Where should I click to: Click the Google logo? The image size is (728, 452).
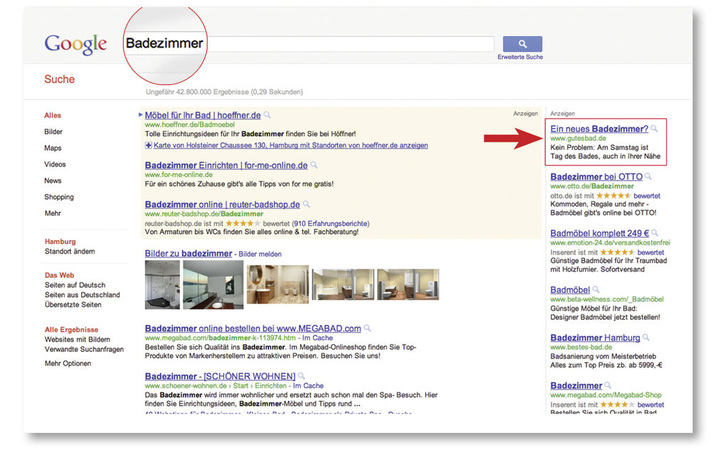click(76, 45)
